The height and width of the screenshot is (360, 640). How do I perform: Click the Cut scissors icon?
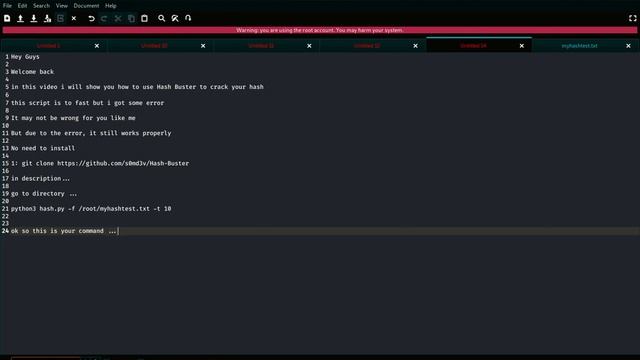pyautogui.click(x=118, y=18)
